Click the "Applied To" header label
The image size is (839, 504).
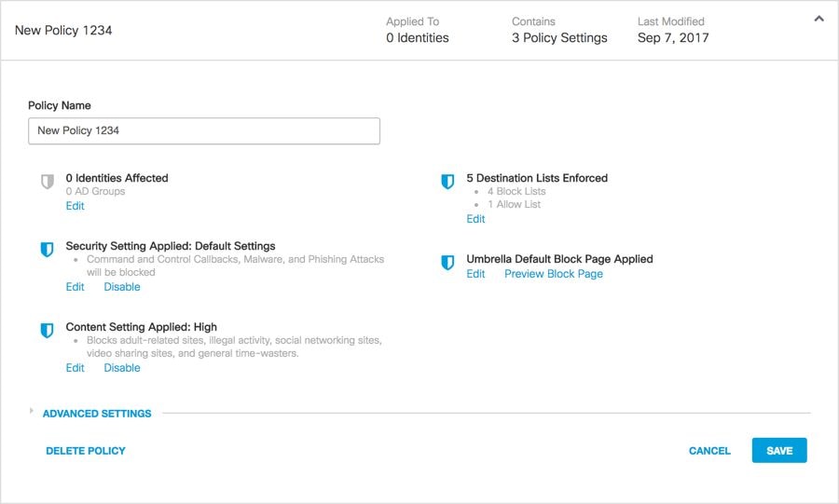413,21
